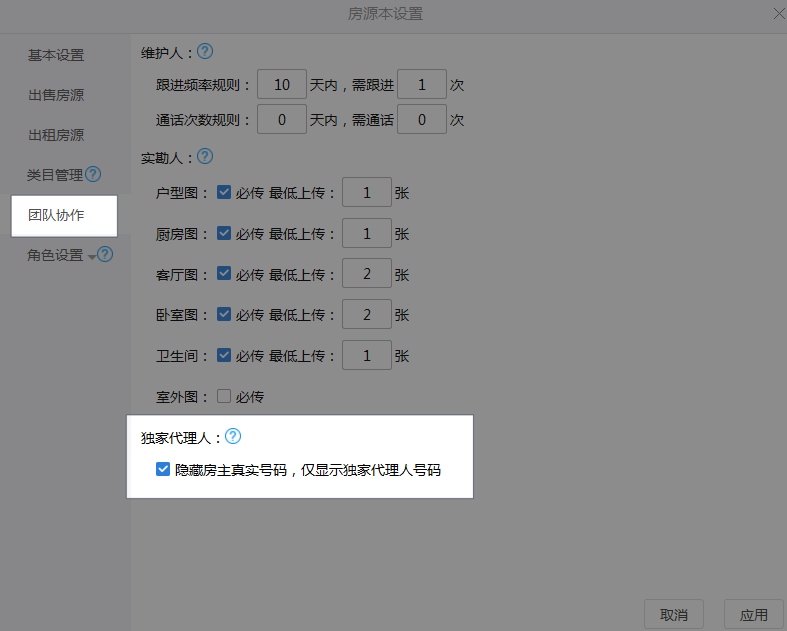Edit 客厅图 minimum upload count field
Viewport: 787px width, 631px height.
coord(367,274)
